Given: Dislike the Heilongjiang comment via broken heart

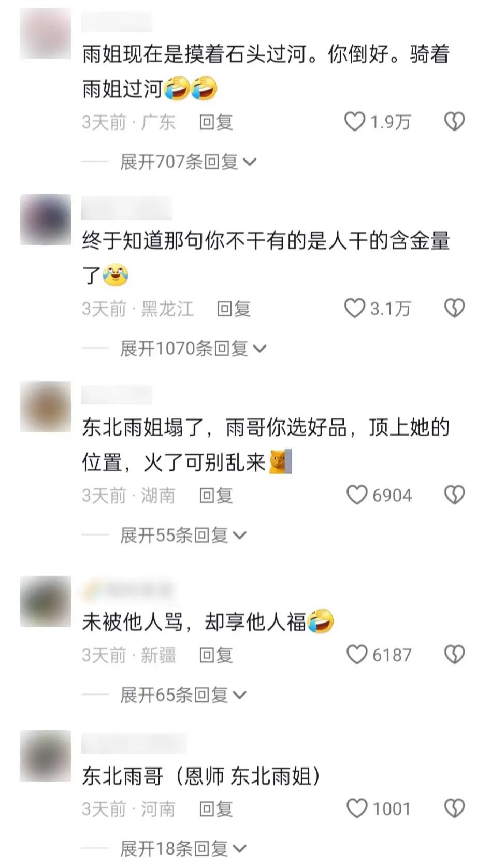Looking at the screenshot, I should 455,308.
